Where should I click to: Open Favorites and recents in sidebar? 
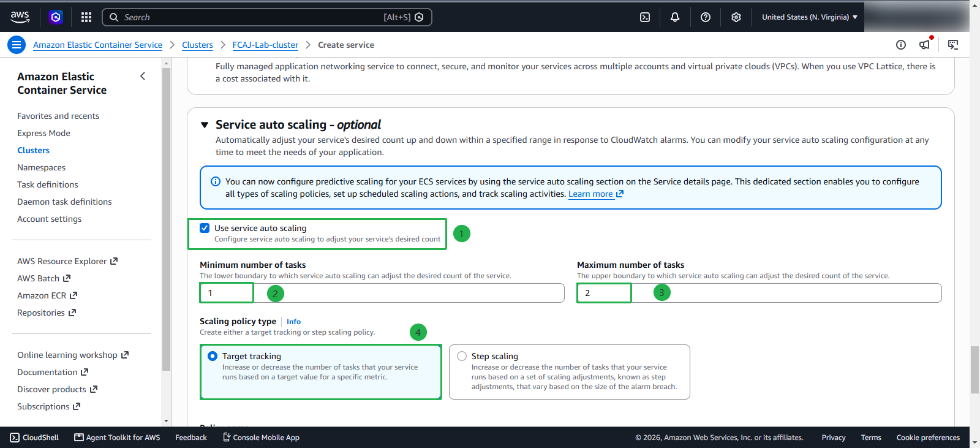(58, 116)
